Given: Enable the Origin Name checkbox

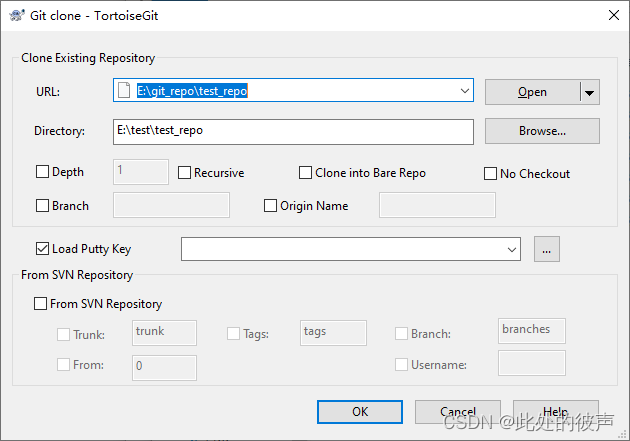Looking at the screenshot, I should pyautogui.click(x=271, y=206).
